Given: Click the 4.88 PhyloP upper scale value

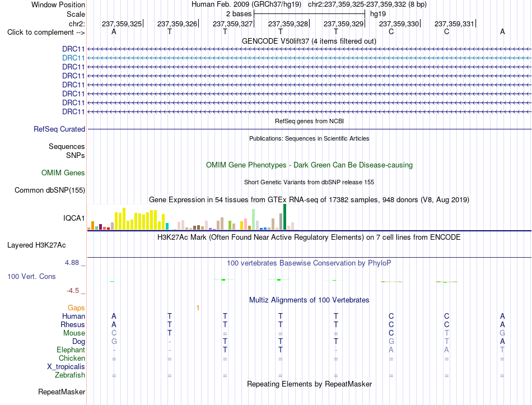Looking at the screenshot, I should (72, 262).
